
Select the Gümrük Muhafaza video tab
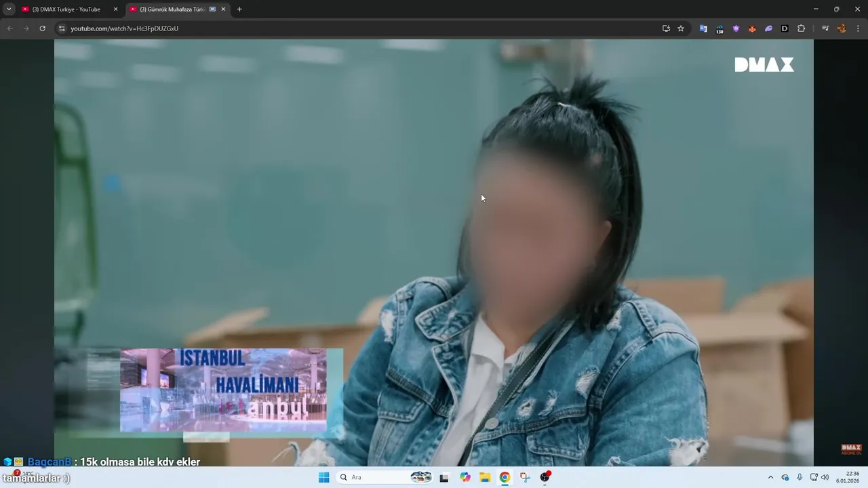[x=178, y=9]
